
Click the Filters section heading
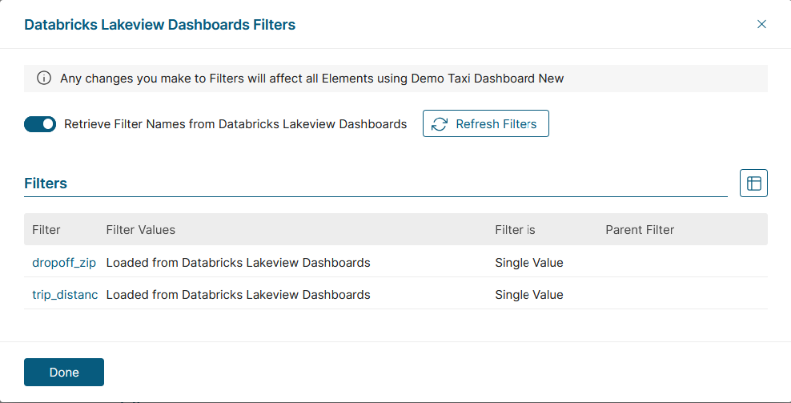tap(46, 184)
